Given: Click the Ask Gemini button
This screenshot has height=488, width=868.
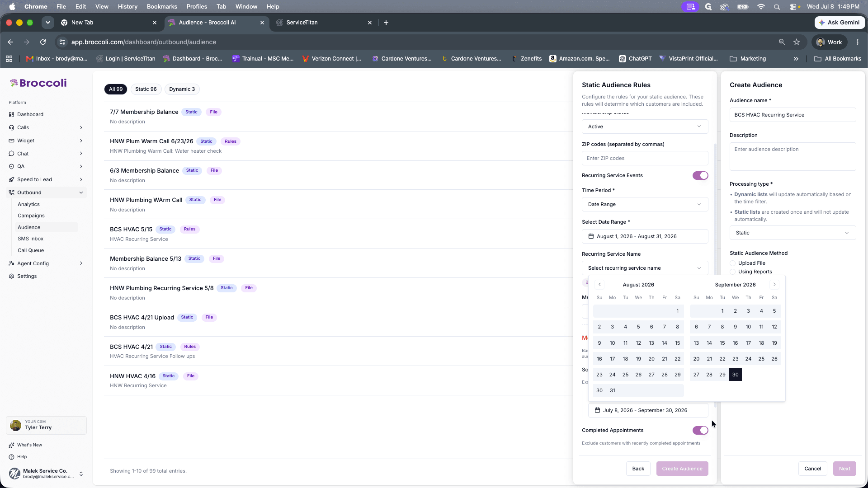Looking at the screenshot, I should coord(840,23).
